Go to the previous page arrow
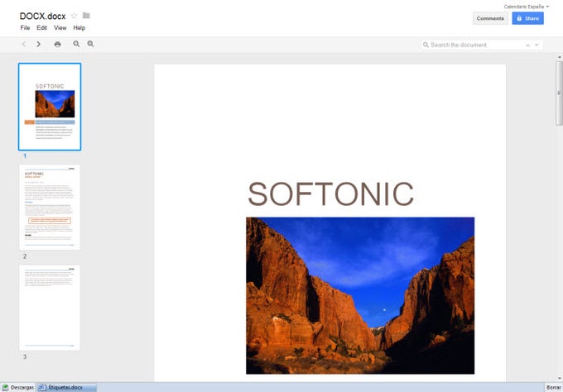 (x=24, y=44)
